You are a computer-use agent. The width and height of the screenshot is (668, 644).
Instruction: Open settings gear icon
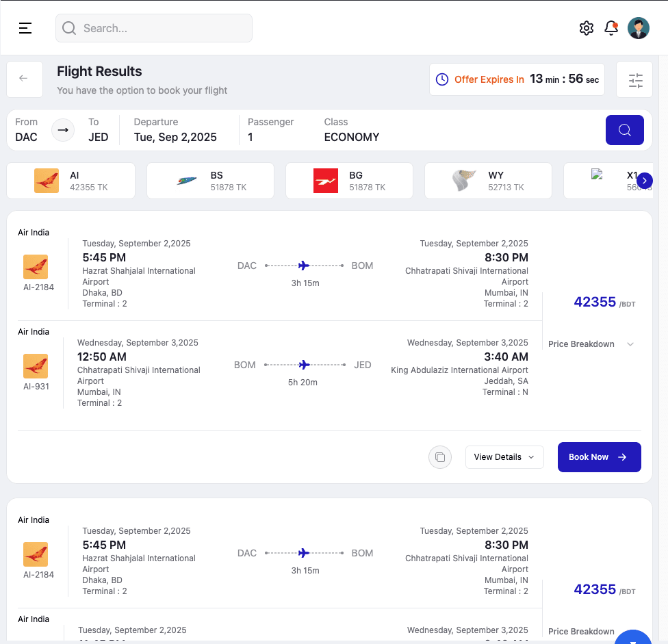pyautogui.click(x=586, y=28)
